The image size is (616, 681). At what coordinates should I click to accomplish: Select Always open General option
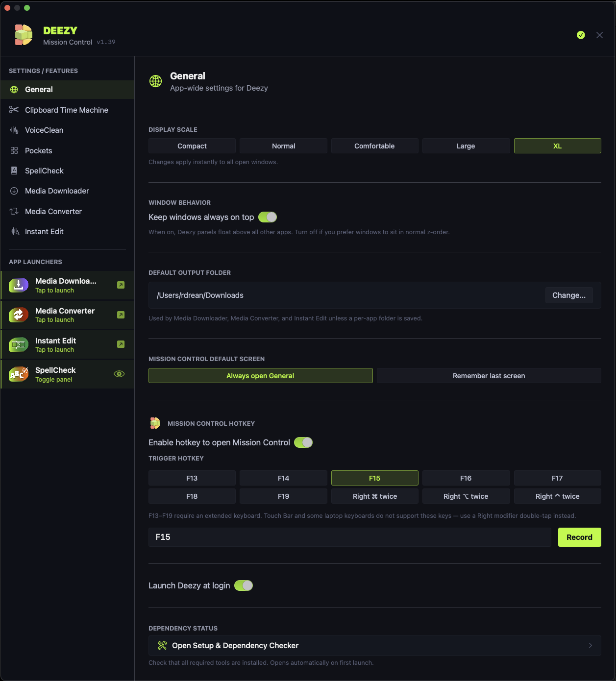click(261, 376)
